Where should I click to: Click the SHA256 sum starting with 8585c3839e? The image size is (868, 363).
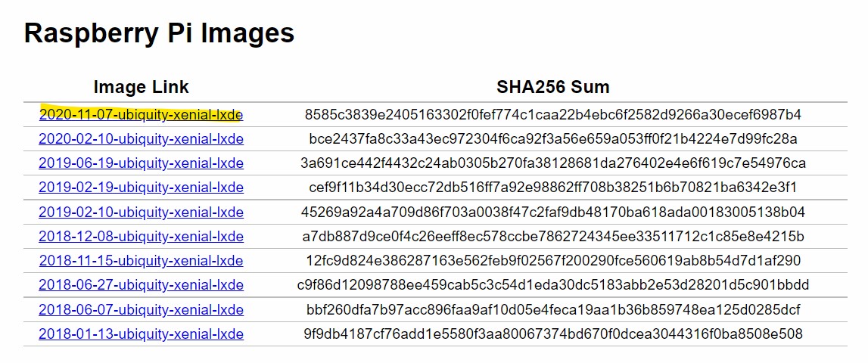tap(553, 115)
